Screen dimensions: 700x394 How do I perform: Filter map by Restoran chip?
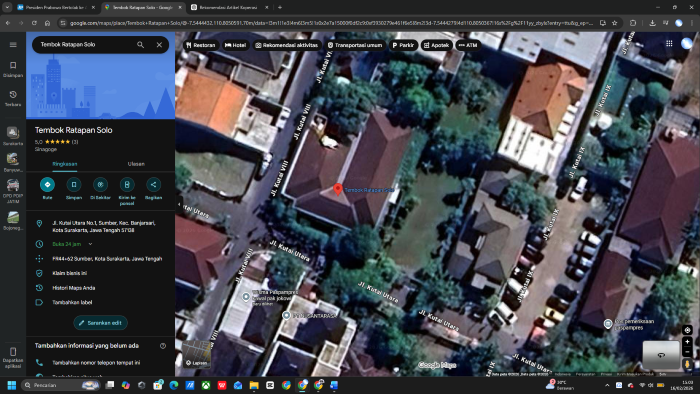pos(200,45)
